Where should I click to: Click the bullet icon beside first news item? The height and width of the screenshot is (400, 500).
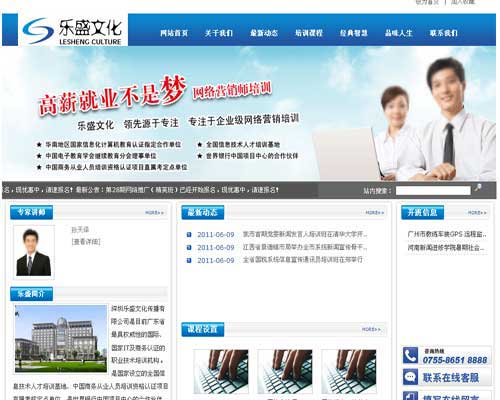[x=189, y=235]
